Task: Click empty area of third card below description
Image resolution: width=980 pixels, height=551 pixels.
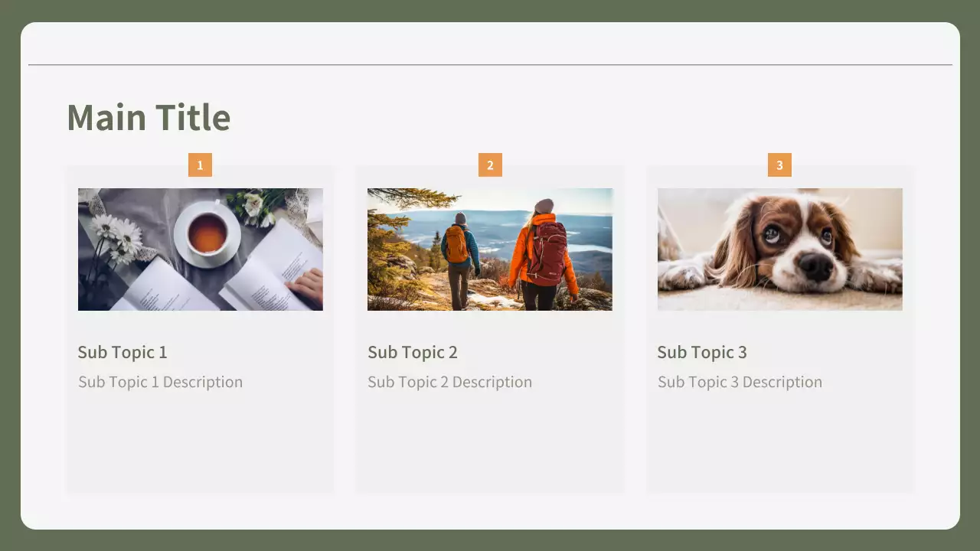Action: point(779,444)
